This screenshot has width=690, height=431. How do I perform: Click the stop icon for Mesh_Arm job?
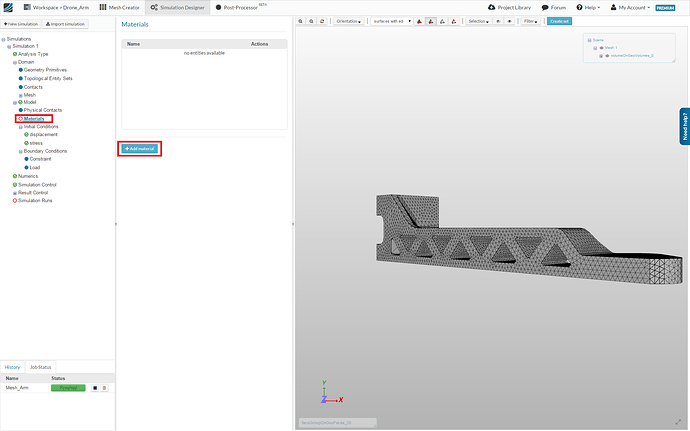[94, 387]
